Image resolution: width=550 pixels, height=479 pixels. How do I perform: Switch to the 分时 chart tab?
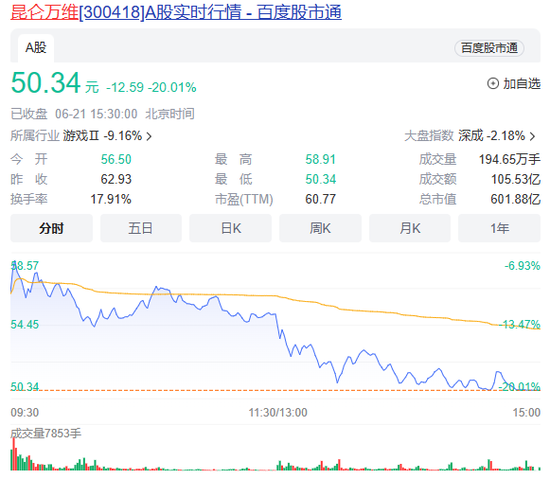coord(52,228)
